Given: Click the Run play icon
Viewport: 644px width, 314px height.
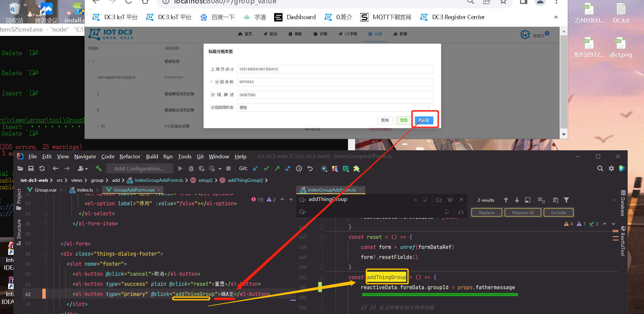Looking at the screenshot, I should tap(180, 168).
